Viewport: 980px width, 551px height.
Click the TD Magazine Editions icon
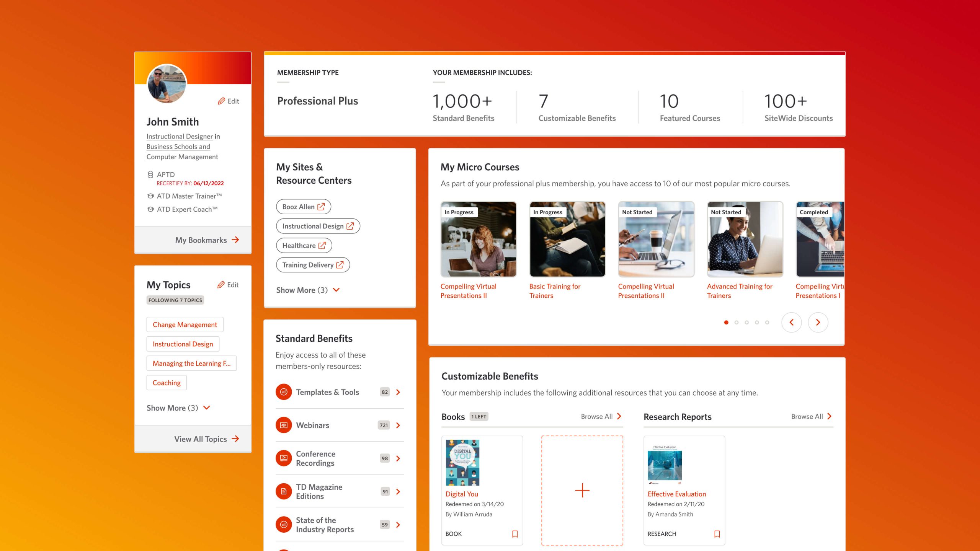[283, 491]
